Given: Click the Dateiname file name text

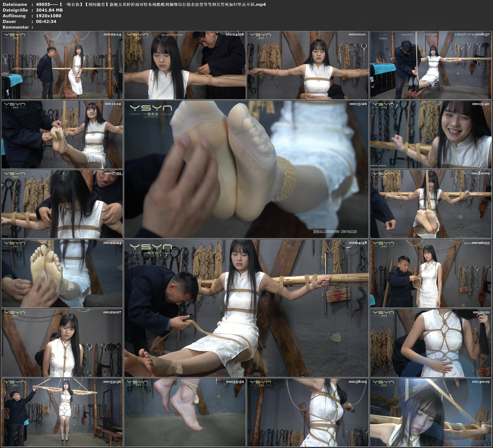Looking at the screenshot, I should 151,4.
